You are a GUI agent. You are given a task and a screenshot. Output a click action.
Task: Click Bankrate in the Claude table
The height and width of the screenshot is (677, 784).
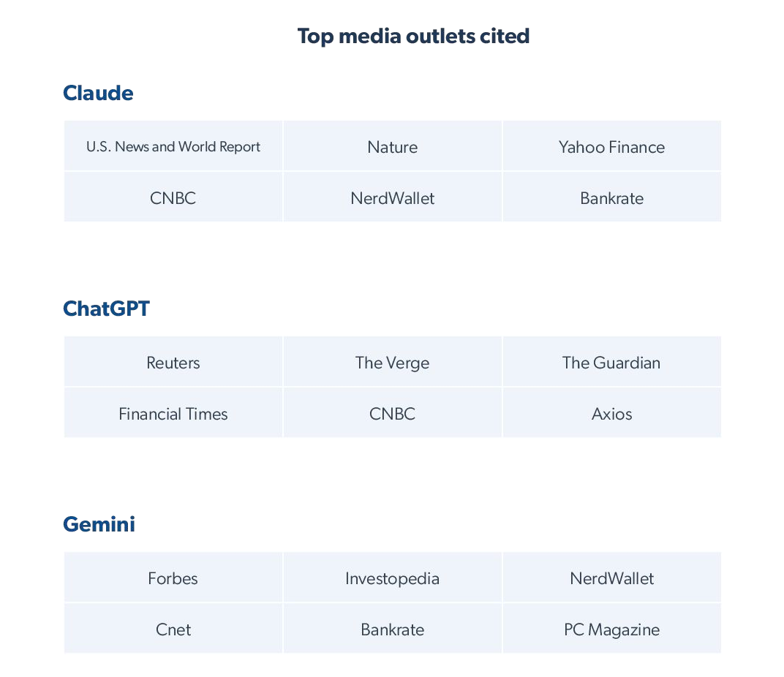611,198
